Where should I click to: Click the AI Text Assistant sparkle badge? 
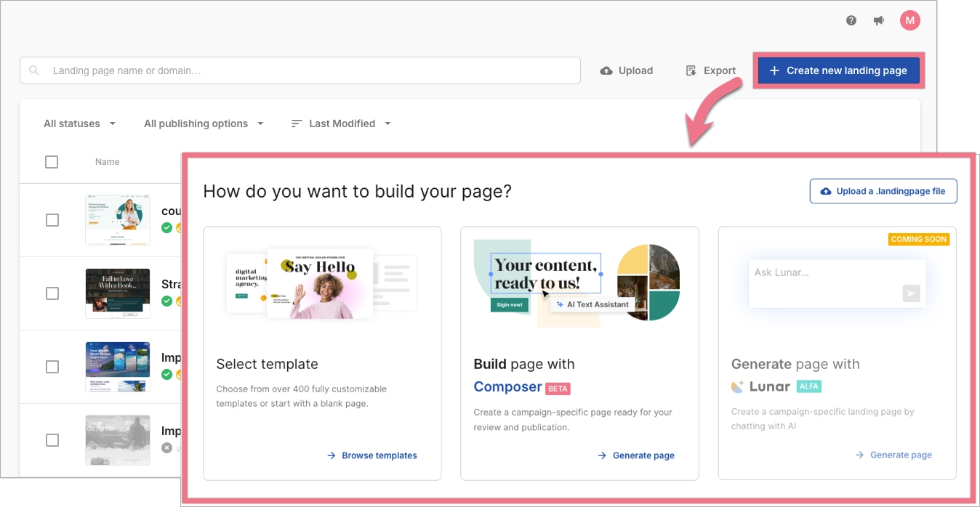(593, 304)
